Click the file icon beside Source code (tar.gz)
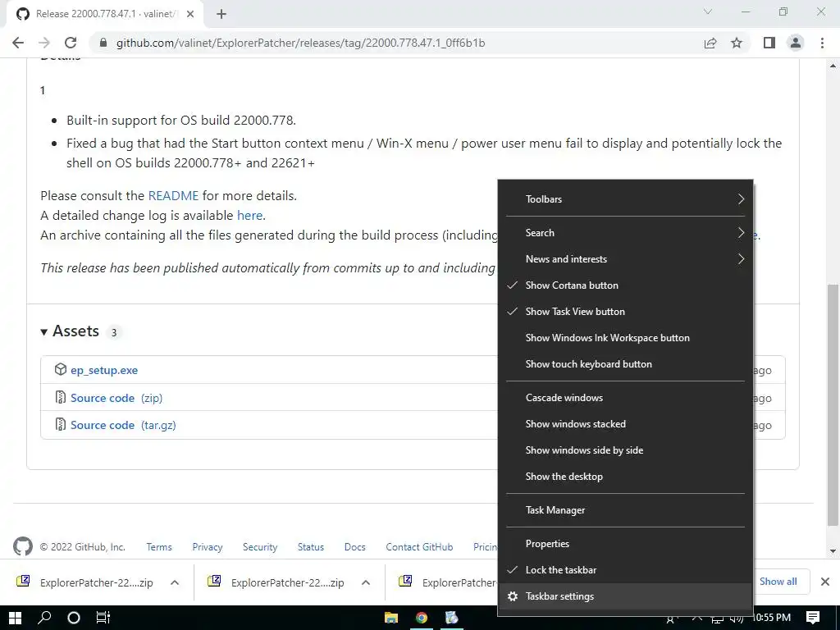The image size is (840, 630). tap(61, 424)
